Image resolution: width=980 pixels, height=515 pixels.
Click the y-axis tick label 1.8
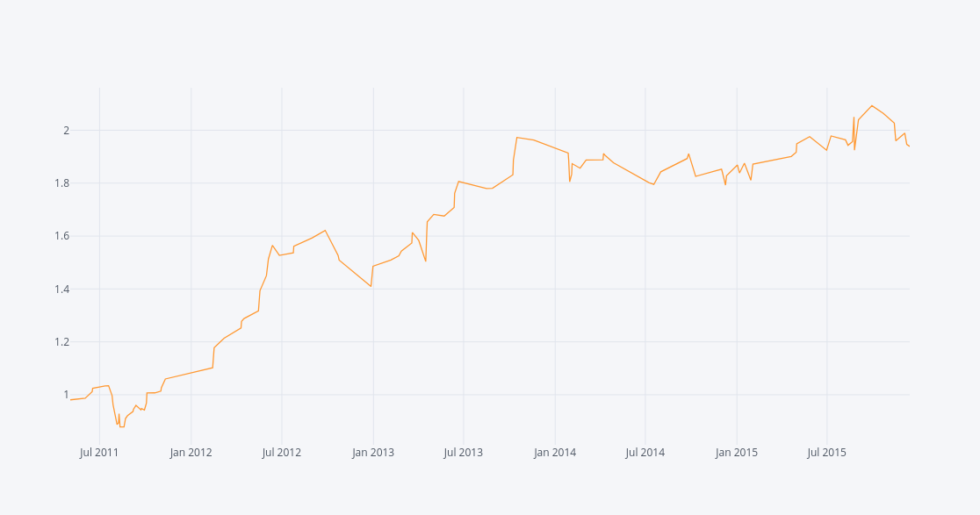pyautogui.click(x=62, y=183)
